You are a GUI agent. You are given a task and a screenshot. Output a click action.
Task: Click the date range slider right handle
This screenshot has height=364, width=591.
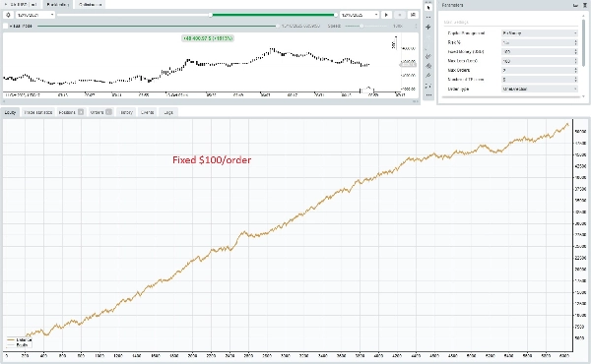(336, 15)
